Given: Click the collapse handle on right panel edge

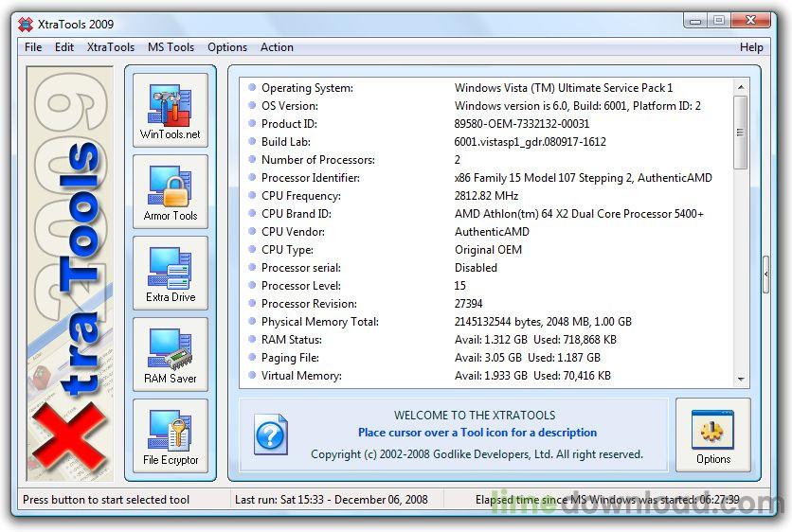Looking at the screenshot, I should 765,275.
